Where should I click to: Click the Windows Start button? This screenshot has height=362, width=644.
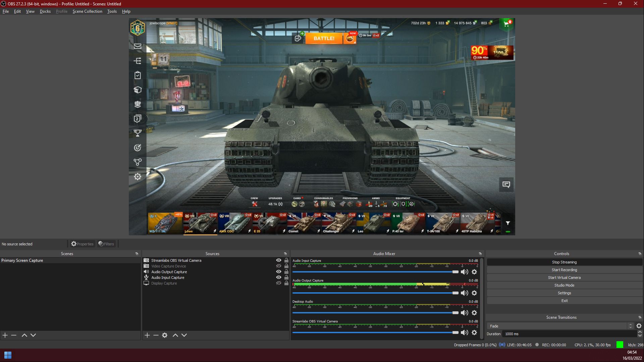(8, 355)
